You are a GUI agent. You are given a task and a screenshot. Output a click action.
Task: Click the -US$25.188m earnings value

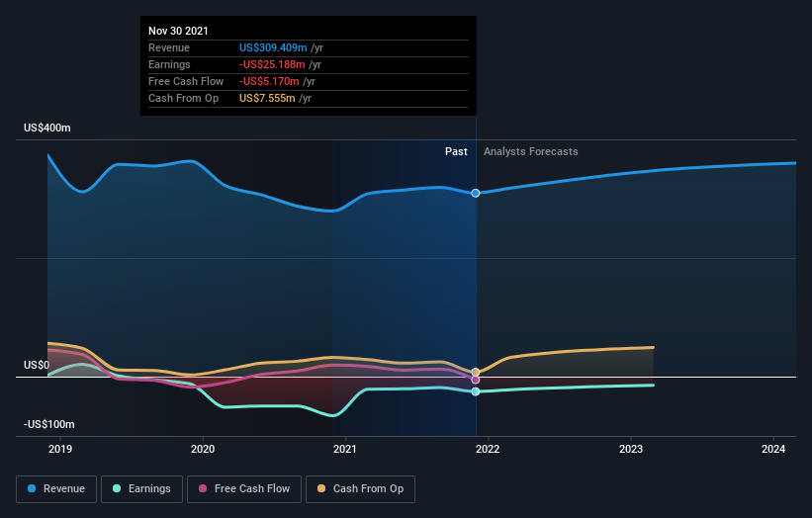pos(272,64)
